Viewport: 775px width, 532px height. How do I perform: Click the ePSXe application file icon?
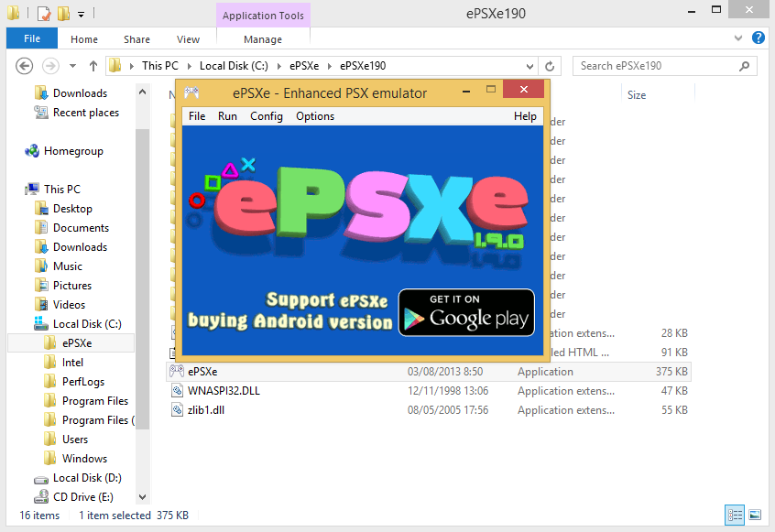[x=177, y=371]
